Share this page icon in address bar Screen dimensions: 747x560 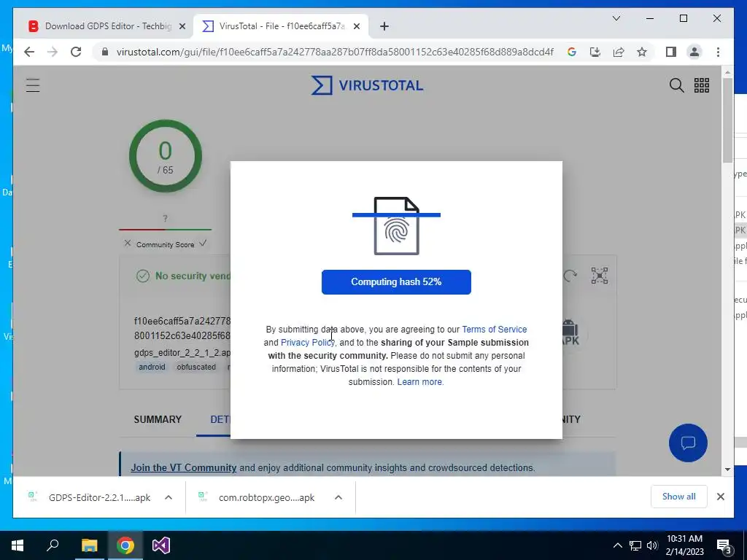point(619,52)
